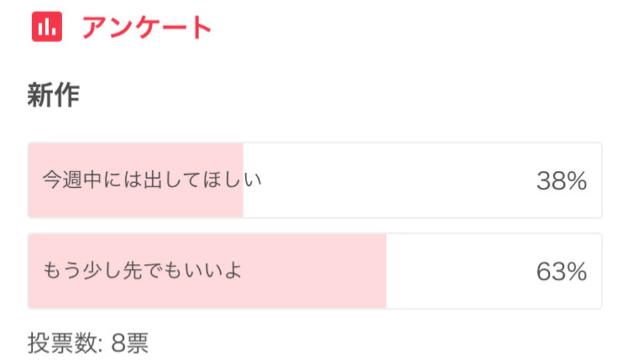
Task: Click the 新作 poll question title
Action: [x=53, y=96]
